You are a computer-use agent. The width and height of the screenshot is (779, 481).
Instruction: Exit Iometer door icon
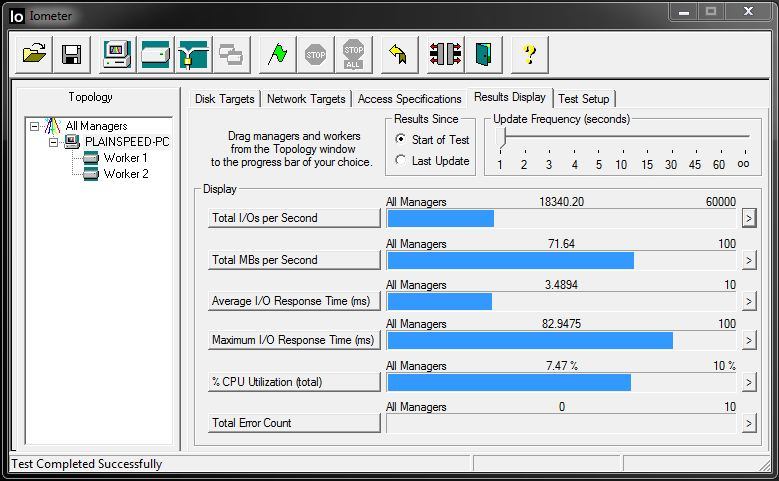point(483,54)
